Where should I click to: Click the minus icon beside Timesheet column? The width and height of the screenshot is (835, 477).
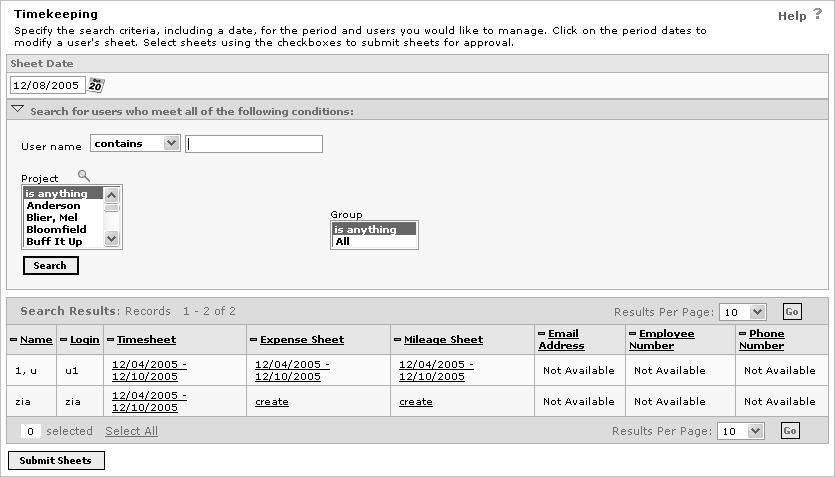tap(110, 340)
